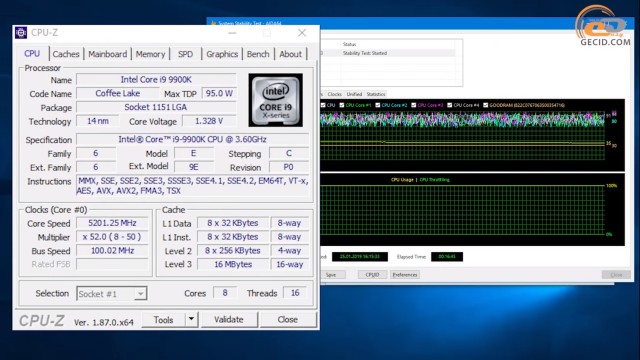Open the SPD tab
Image resolution: width=640 pixels, height=360 pixels.
(185, 54)
